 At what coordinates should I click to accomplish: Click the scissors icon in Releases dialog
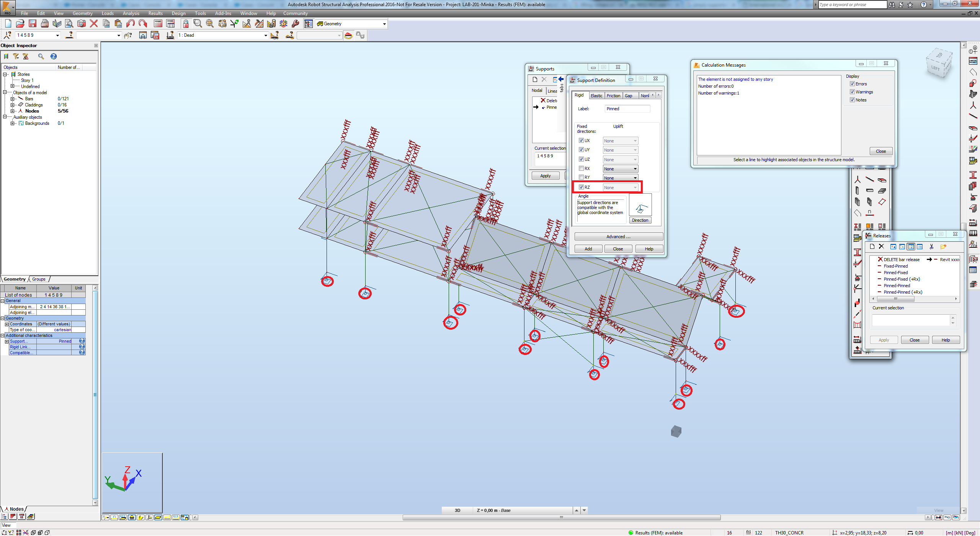[932, 247]
